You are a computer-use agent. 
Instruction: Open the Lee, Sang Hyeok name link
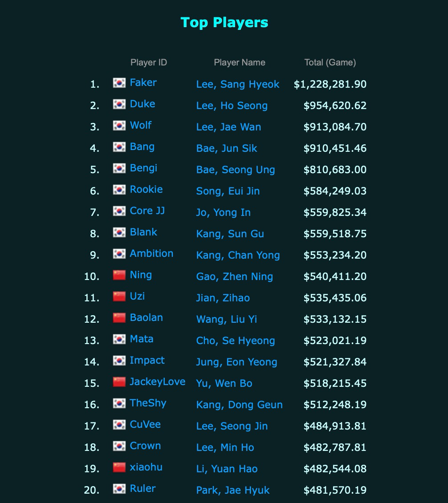click(237, 85)
